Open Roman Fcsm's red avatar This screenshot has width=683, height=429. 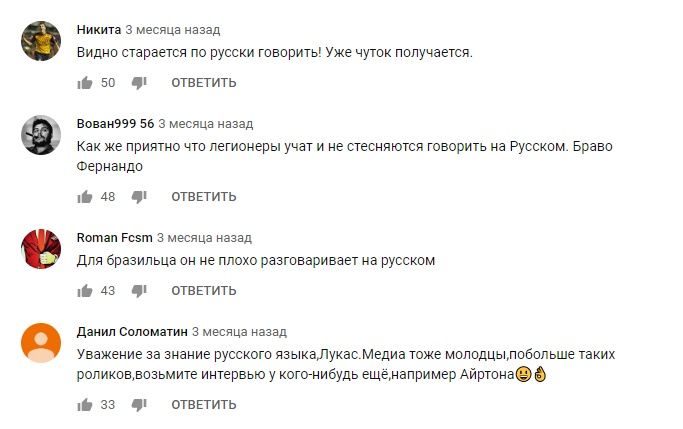click(41, 251)
